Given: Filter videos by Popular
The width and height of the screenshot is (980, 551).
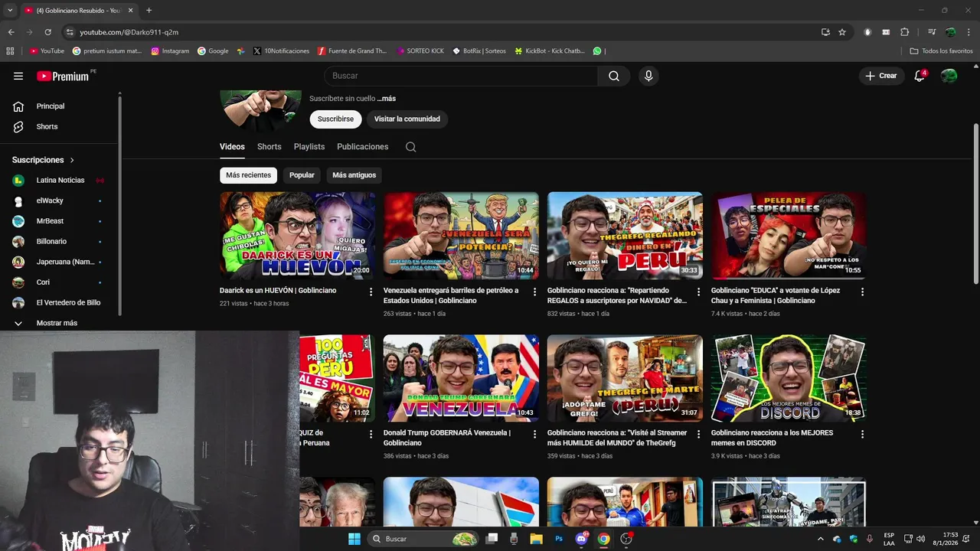Looking at the screenshot, I should (302, 175).
